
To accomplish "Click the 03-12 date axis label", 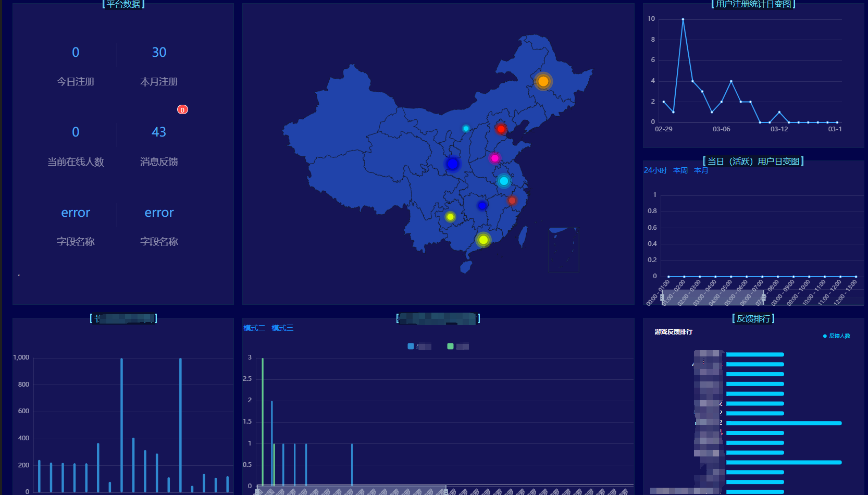I will pos(779,129).
